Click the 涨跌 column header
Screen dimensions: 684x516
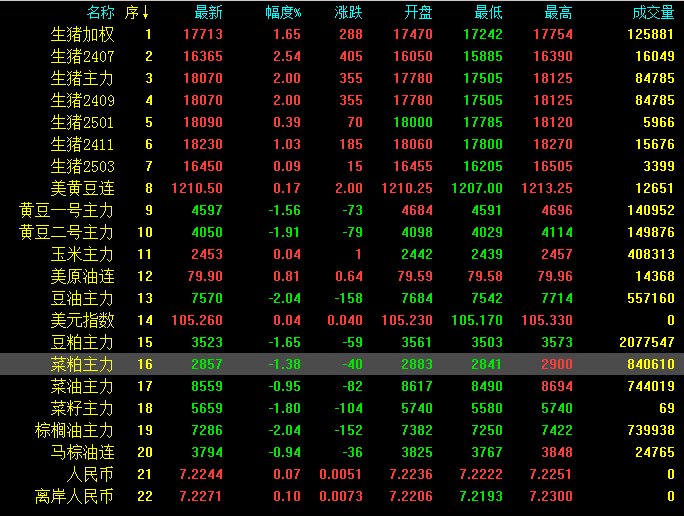(348, 13)
